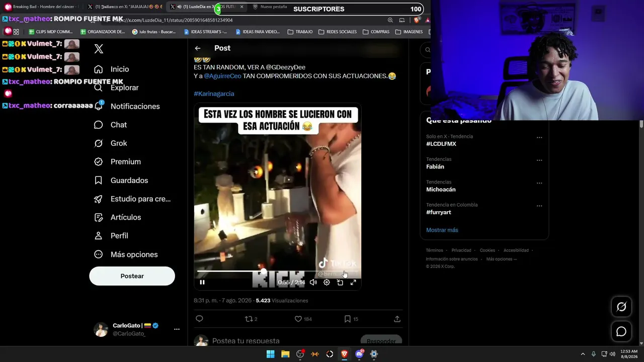644x362 pixels.
Task: Open the Windows Start menu
Action: coord(270,354)
